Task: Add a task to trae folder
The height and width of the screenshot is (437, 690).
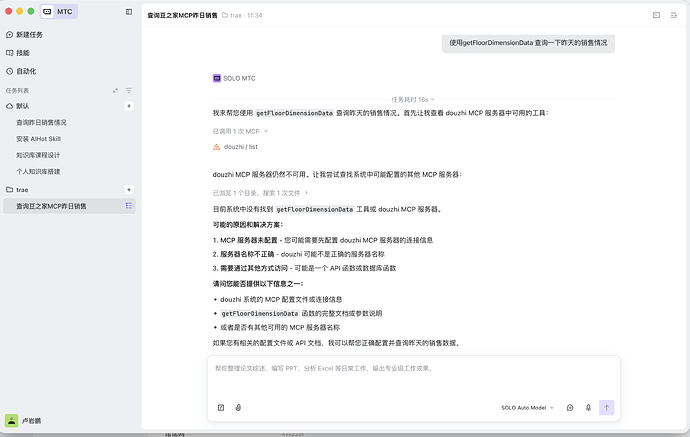Action: pyautogui.click(x=128, y=190)
